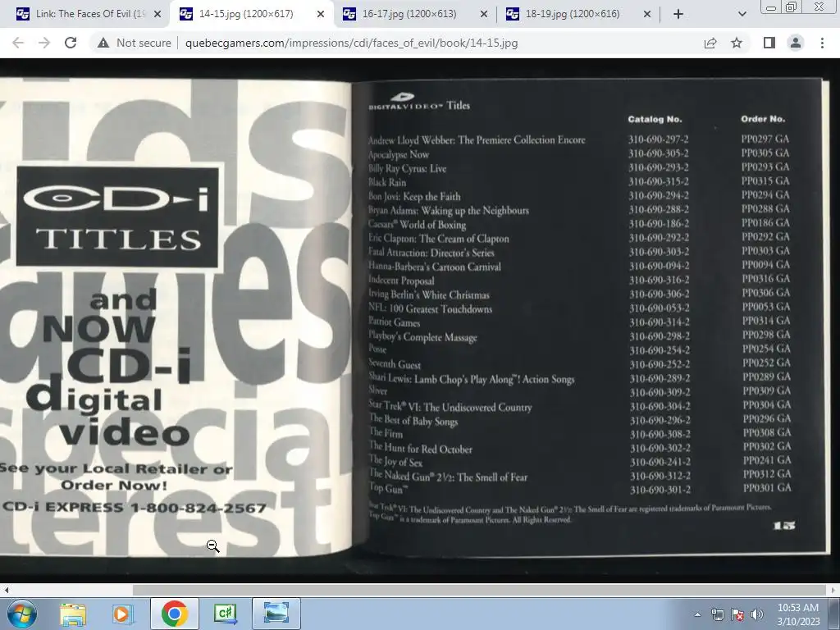Viewport: 840px width, 630px height.
Task: Open the C# application on taskbar
Action: 225,614
